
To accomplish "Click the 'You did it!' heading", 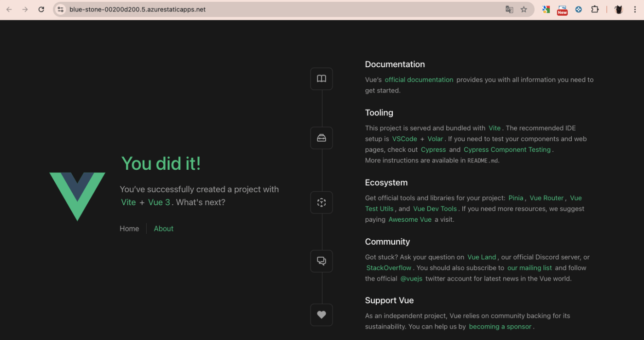I will (x=161, y=163).
